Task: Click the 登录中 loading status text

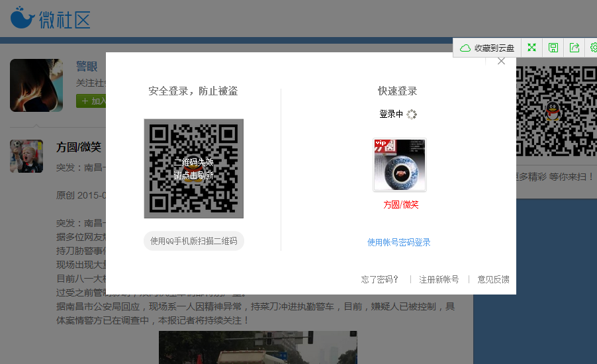Action: (391, 114)
